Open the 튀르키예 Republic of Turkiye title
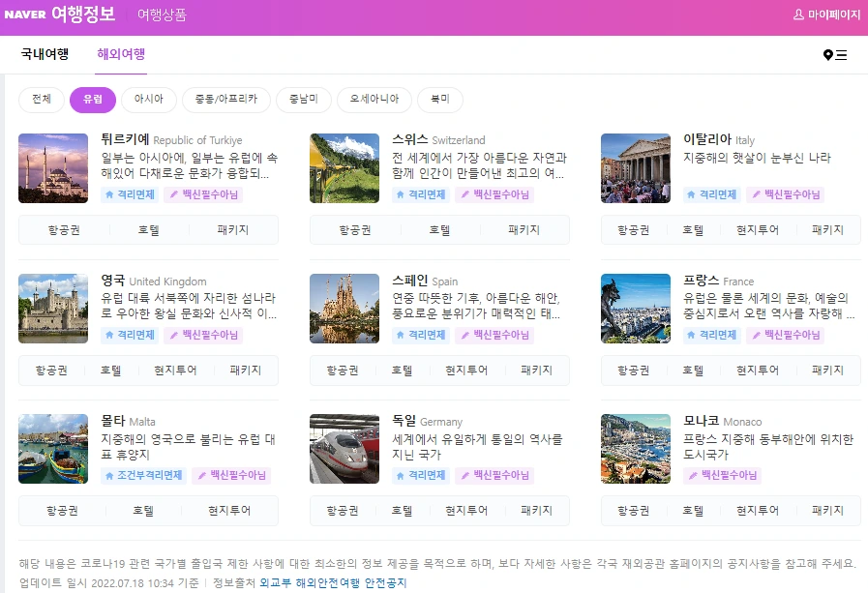 [x=171, y=140]
